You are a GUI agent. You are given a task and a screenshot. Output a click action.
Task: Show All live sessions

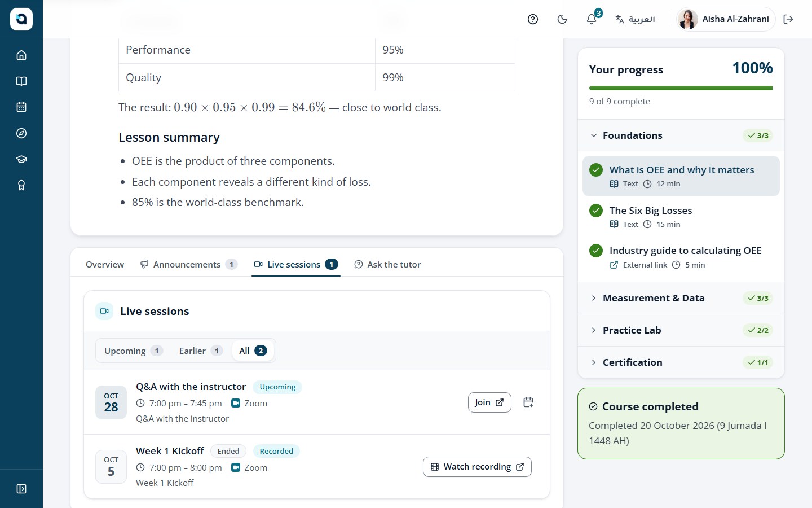pyautogui.click(x=253, y=351)
